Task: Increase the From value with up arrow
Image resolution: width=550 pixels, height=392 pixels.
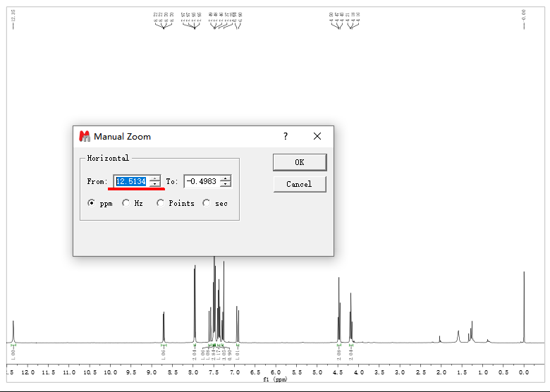Action: (154, 178)
